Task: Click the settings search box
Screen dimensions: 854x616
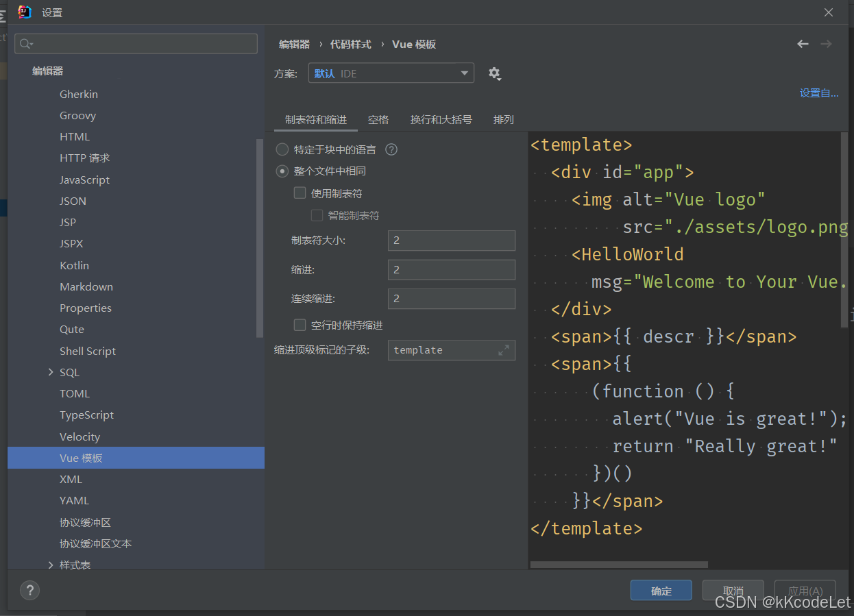Action: pos(136,44)
